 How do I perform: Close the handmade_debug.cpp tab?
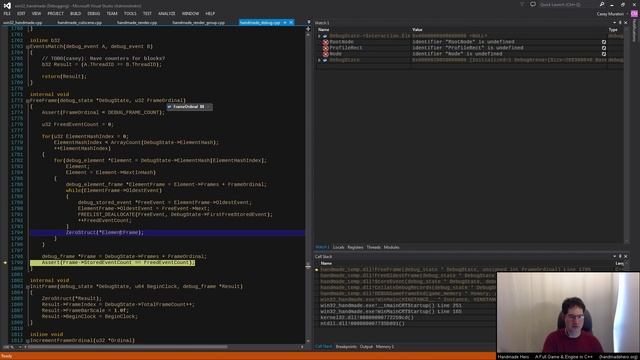[x=291, y=22]
